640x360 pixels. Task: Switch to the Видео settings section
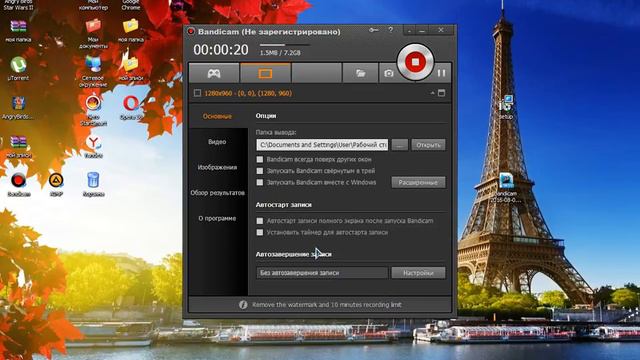[x=217, y=142]
